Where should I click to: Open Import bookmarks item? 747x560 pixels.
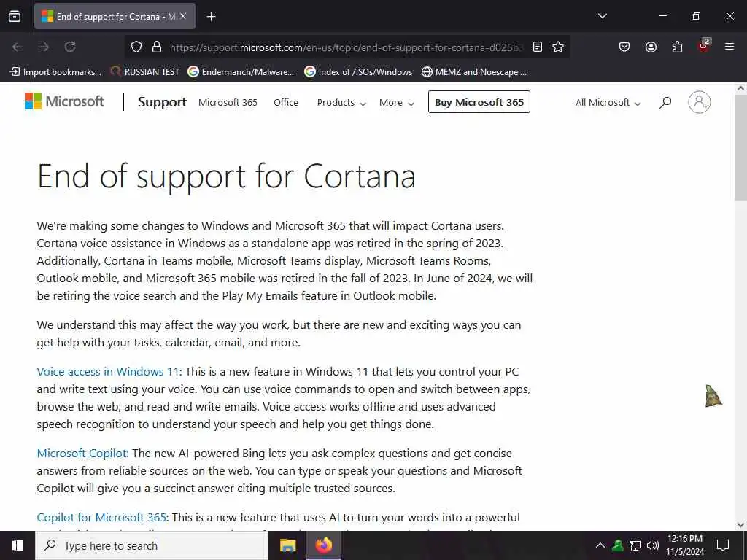[55, 72]
